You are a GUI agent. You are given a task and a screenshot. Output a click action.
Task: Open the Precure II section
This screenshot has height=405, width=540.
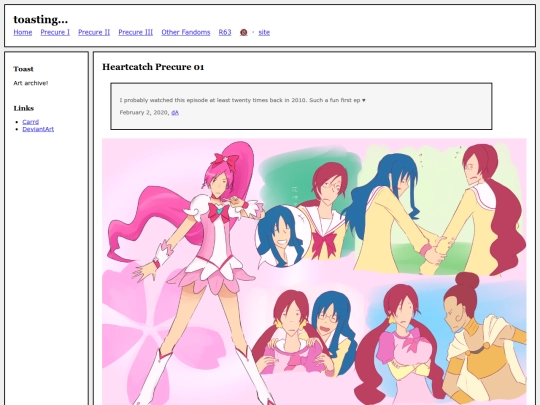(94, 32)
